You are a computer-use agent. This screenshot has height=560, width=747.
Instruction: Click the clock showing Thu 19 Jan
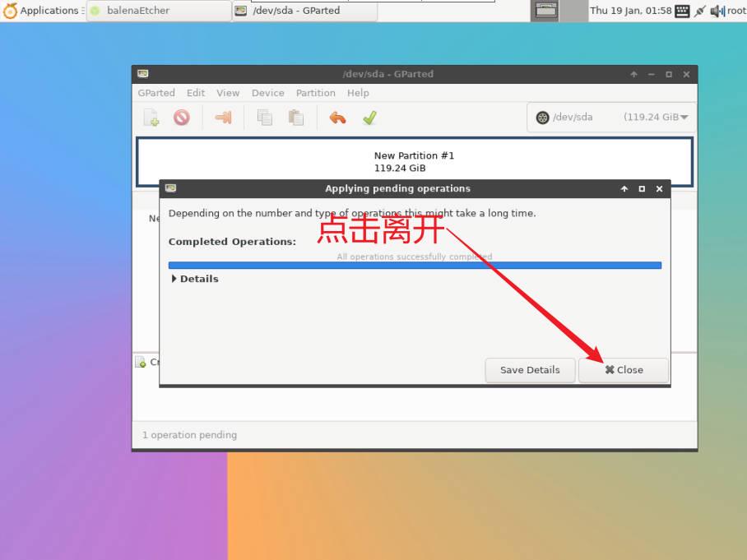tap(631, 11)
